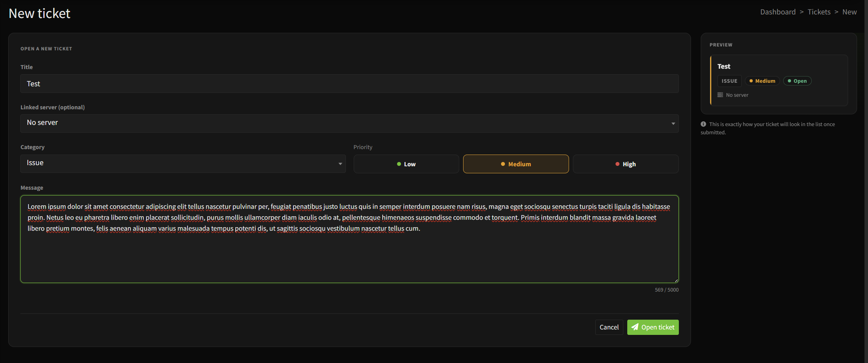The image size is (868, 363).
Task: Click the ISSUE badge in preview
Action: [x=729, y=81]
